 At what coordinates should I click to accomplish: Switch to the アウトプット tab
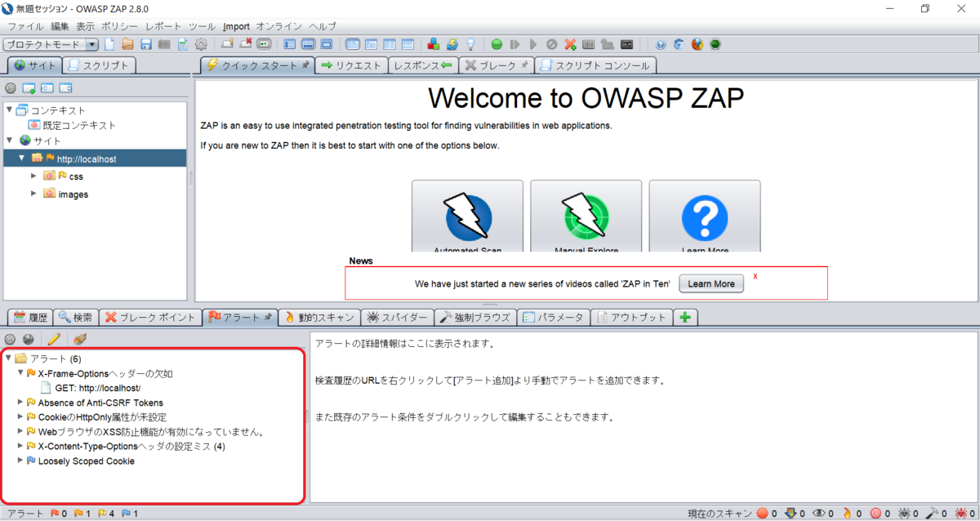tap(631, 317)
